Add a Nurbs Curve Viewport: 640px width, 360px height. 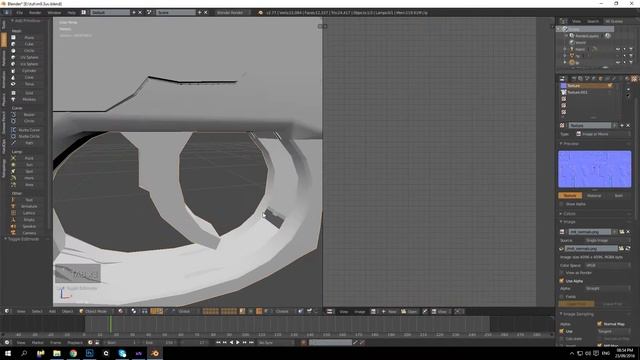pyautogui.click(x=27, y=130)
